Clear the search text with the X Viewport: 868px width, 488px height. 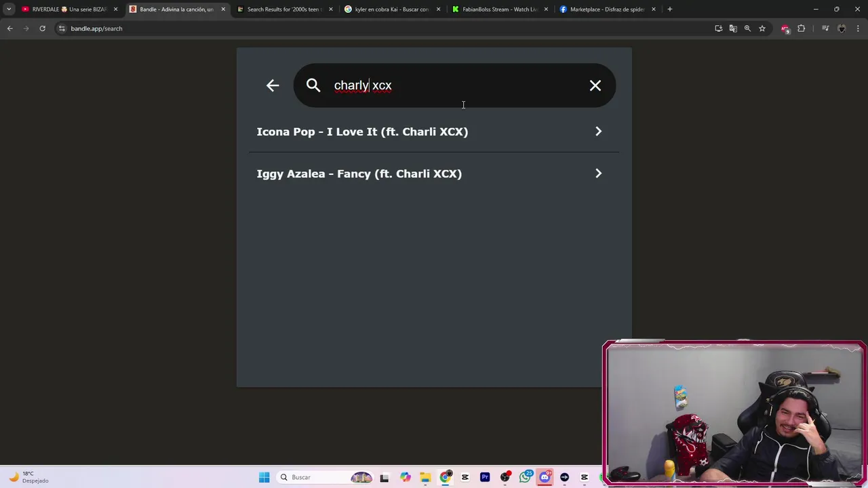595,85
